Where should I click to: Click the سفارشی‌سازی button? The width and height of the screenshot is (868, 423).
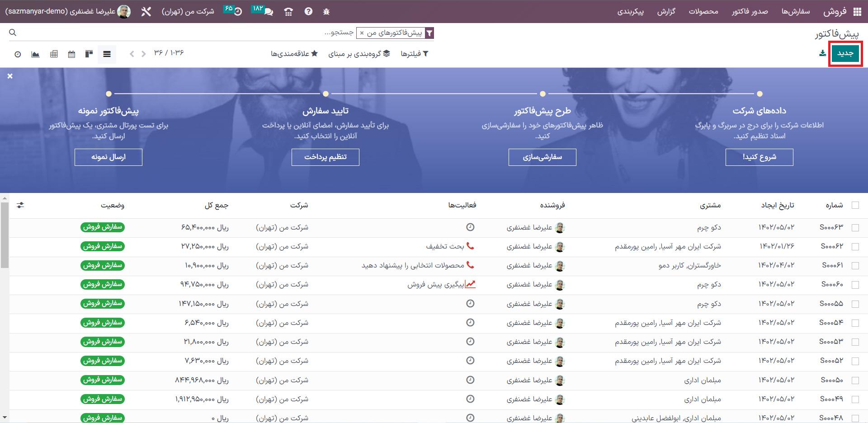(542, 157)
